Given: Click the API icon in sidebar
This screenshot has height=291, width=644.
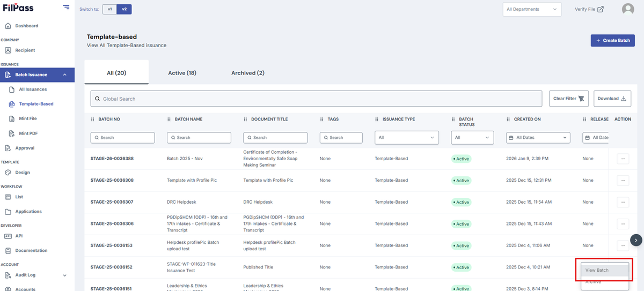Looking at the screenshot, I should coord(8,236).
